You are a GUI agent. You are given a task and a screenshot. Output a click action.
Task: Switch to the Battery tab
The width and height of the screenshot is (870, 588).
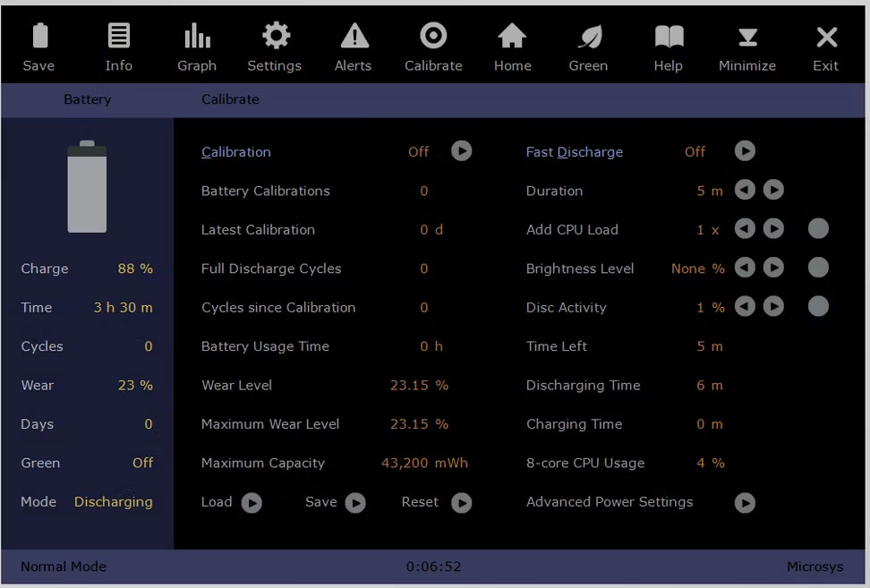pos(87,99)
